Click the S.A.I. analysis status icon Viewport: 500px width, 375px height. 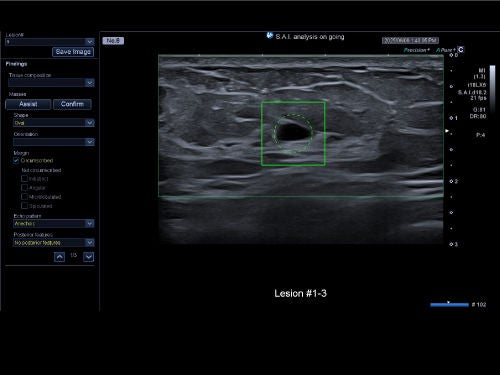270,35
